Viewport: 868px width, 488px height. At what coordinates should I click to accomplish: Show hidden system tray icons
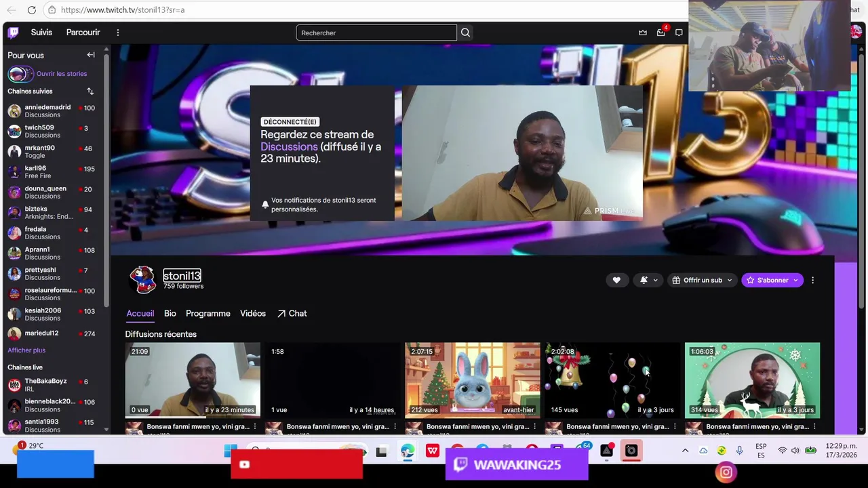[685, 451]
